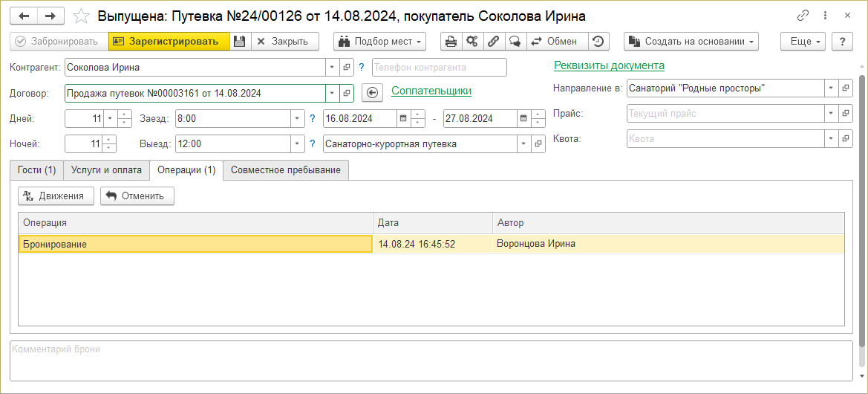Click the chain link icon in toolbar
This screenshot has width=868, height=394.
click(492, 42)
